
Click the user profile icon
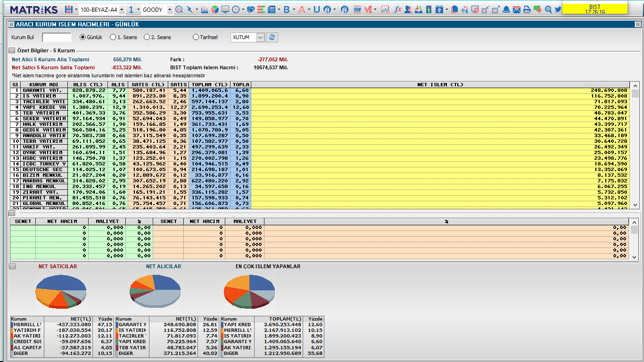[408, 9]
